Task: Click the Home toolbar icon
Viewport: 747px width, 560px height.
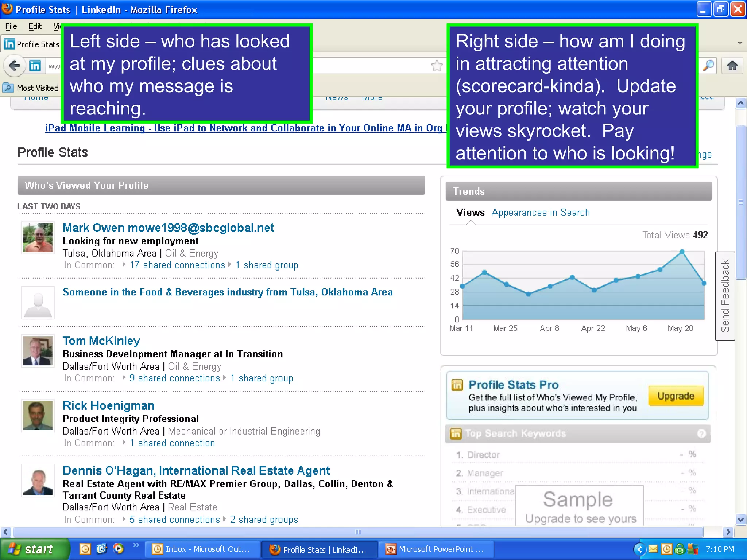Action: [x=732, y=66]
